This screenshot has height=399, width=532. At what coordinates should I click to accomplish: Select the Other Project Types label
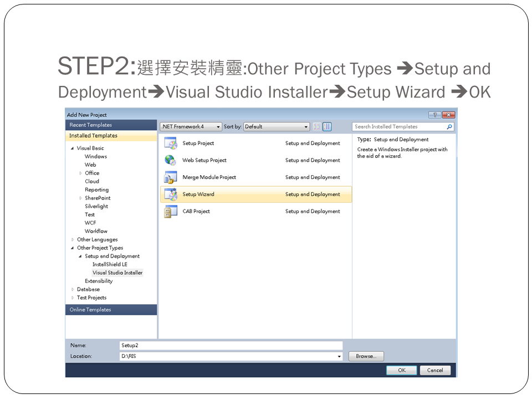pyautogui.click(x=100, y=248)
